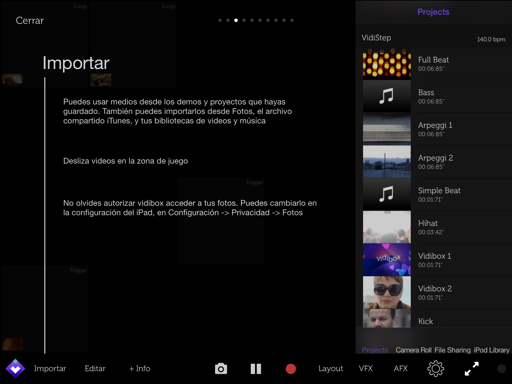Select the highlighted third page dot

[x=236, y=20]
